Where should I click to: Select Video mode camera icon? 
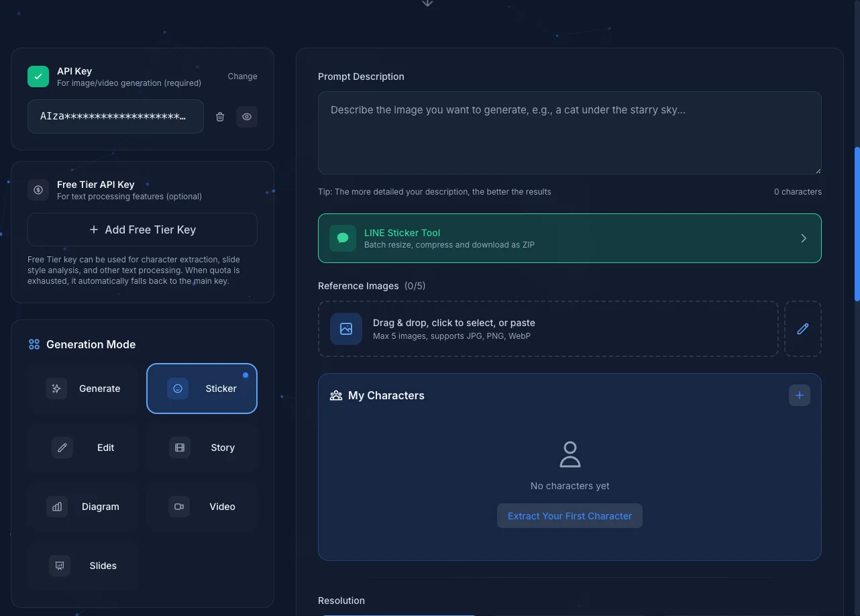point(180,507)
